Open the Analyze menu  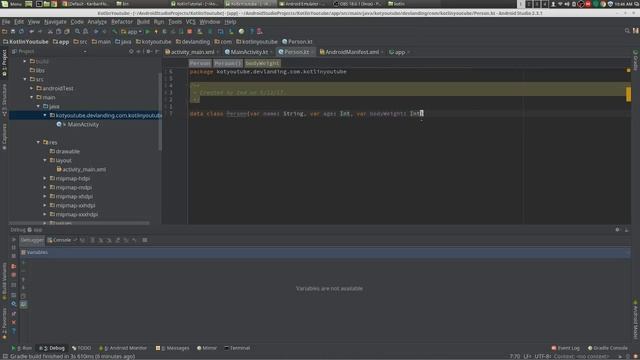point(97,22)
